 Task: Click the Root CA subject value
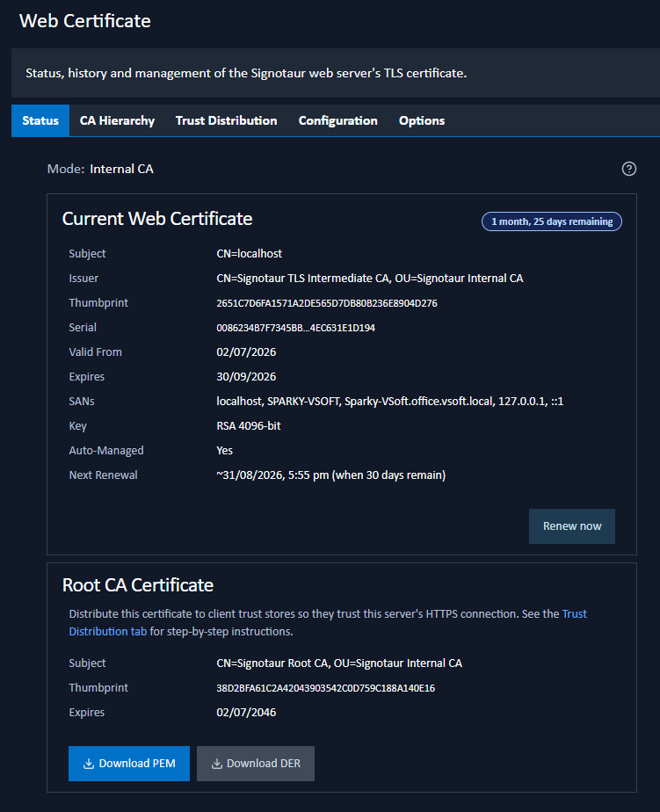339,663
